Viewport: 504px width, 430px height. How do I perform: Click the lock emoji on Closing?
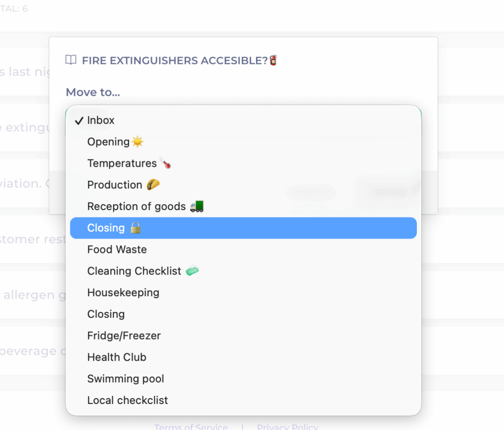(x=136, y=228)
